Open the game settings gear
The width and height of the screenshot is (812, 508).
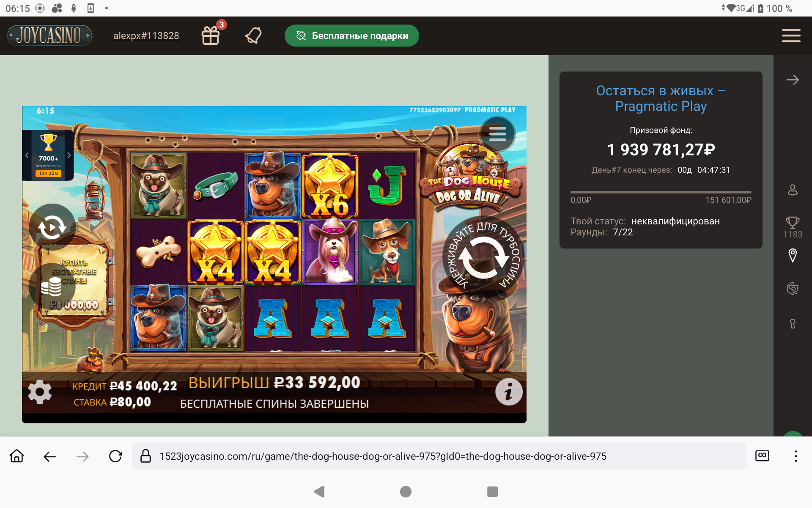40,392
